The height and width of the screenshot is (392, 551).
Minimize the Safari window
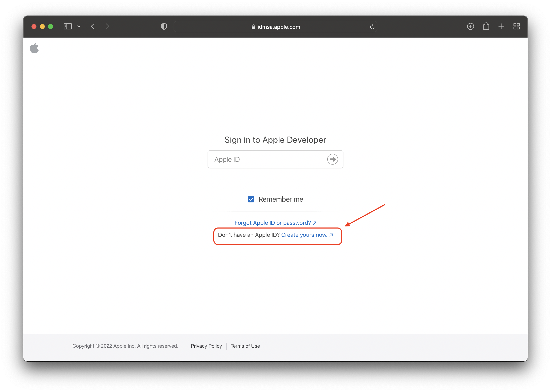[42, 27]
